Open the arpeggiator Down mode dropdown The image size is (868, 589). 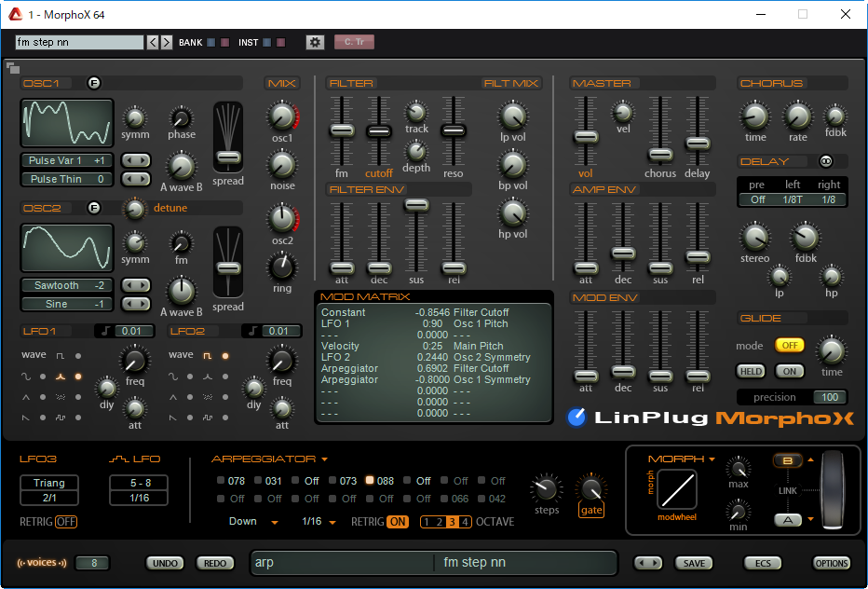pyautogui.click(x=275, y=522)
